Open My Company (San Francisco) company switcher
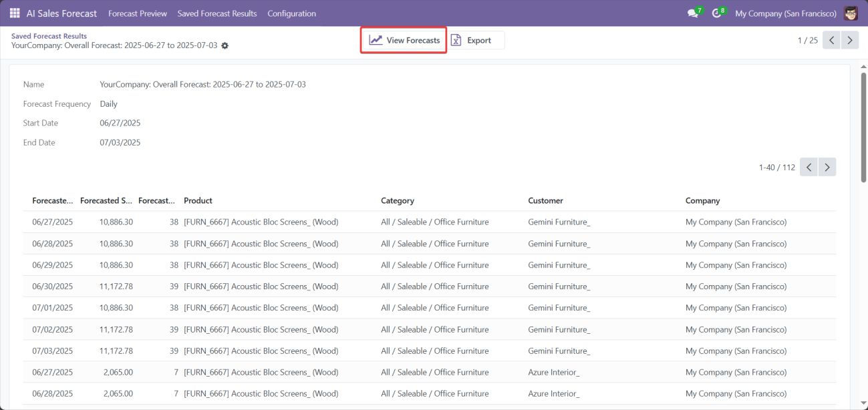The image size is (868, 410). pyautogui.click(x=786, y=13)
